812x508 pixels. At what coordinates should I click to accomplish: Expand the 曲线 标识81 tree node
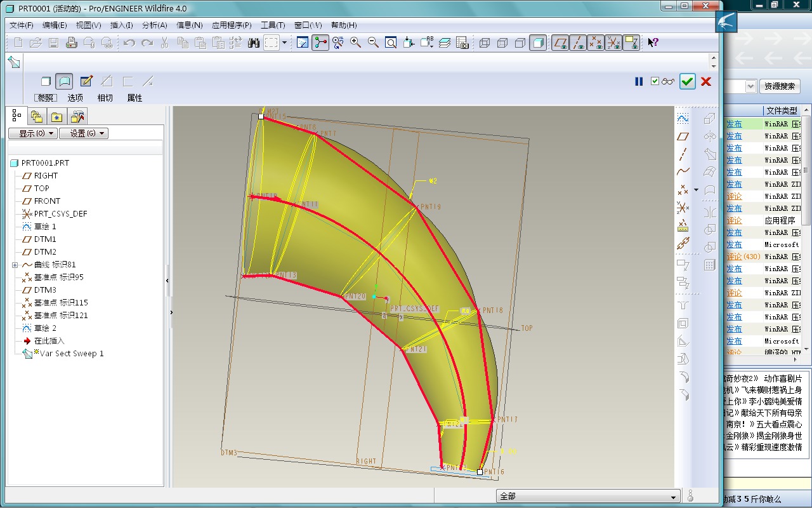pyautogui.click(x=15, y=265)
